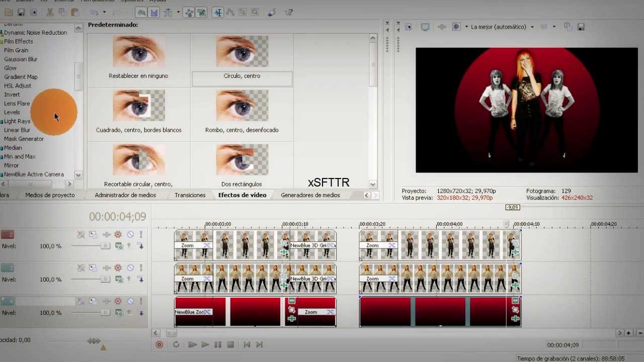
Task: Select the Efectos de vídeo tab
Action: (x=243, y=195)
